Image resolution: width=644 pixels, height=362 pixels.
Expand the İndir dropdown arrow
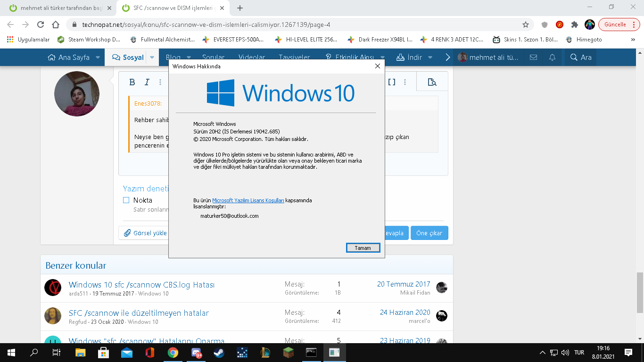pos(430,58)
